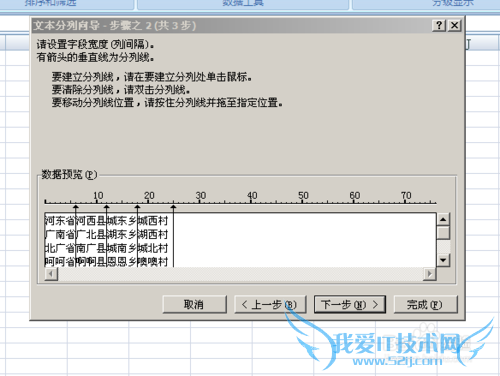
Task: Proceed with 下一步 button
Action: pyautogui.click(x=350, y=304)
